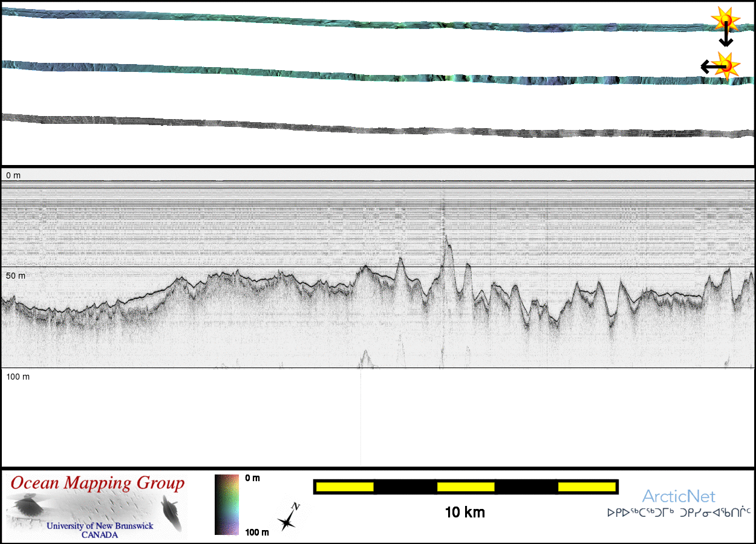This screenshot has height=544, width=756.
Task: Open the ArcticNet logo link
Action: pyautogui.click(x=679, y=497)
